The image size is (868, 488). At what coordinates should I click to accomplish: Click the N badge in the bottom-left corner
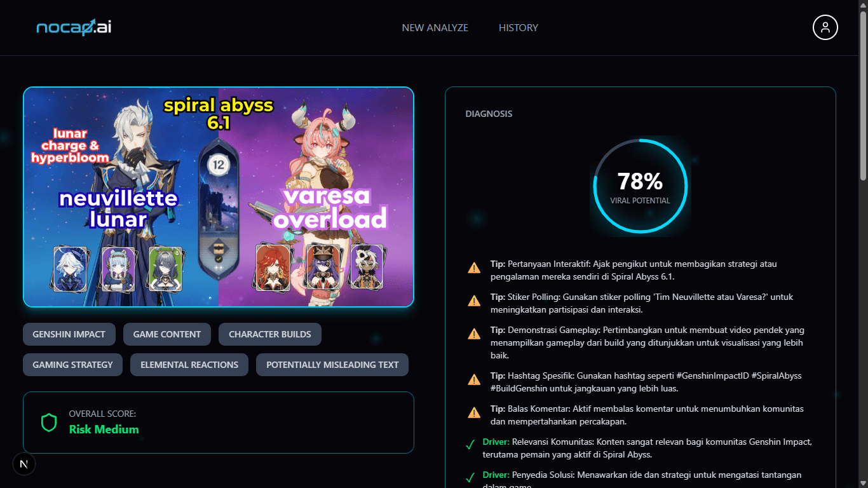coord(24,464)
